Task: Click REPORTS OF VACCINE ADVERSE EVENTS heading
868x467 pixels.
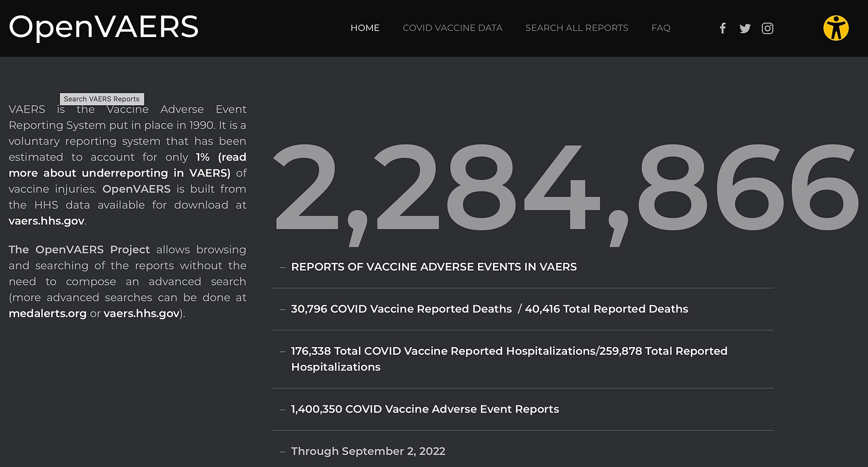Action: (x=434, y=267)
